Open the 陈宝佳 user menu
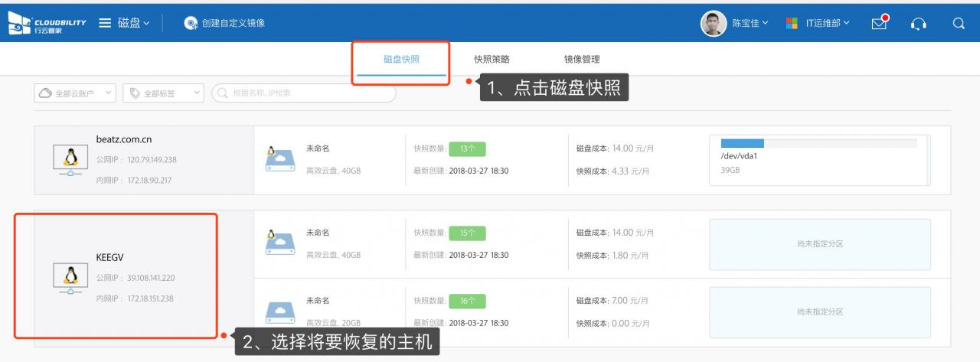Image resolution: width=980 pixels, height=362 pixels. (750, 24)
